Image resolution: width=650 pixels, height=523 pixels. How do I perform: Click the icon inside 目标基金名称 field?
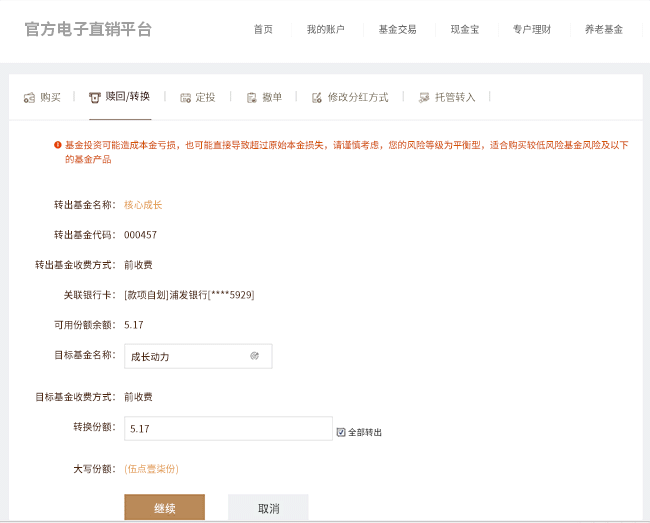255,356
